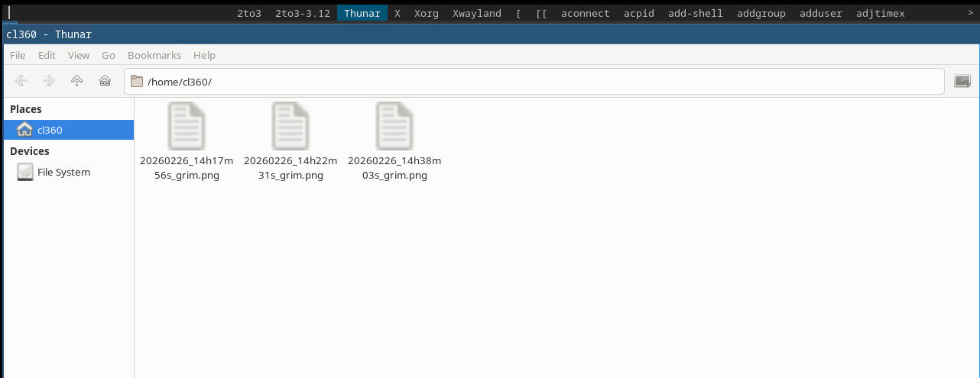Click the right arrow for more launcher entries
This screenshot has height=378, width=980.
pyautogui.click(x=972, y=13)
